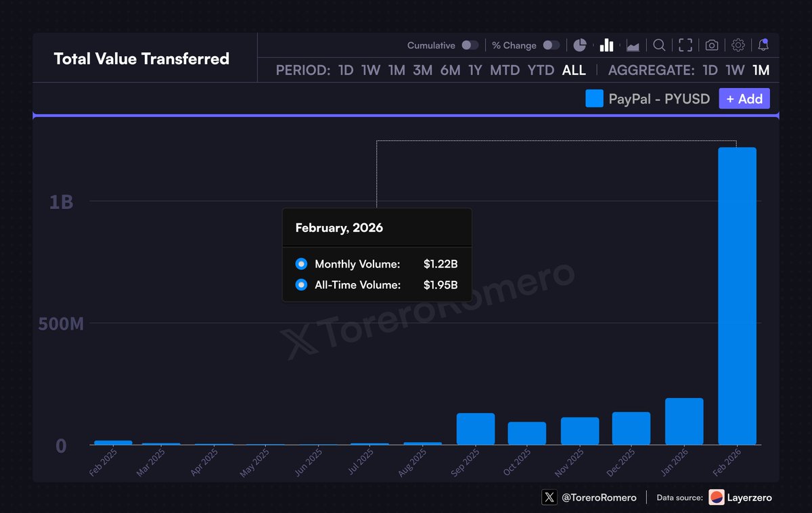812x513 pixels.
Task: Set aggregate to 1M
Action: [761, 70]
